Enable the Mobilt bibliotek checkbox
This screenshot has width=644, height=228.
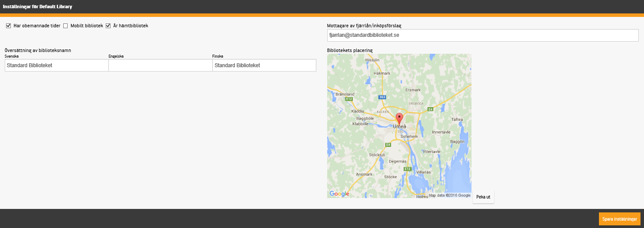(x=65, y=26)
